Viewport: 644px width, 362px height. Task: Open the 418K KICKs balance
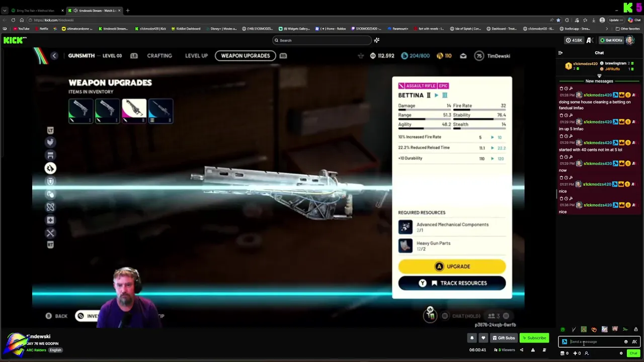(x=574, y=40)
